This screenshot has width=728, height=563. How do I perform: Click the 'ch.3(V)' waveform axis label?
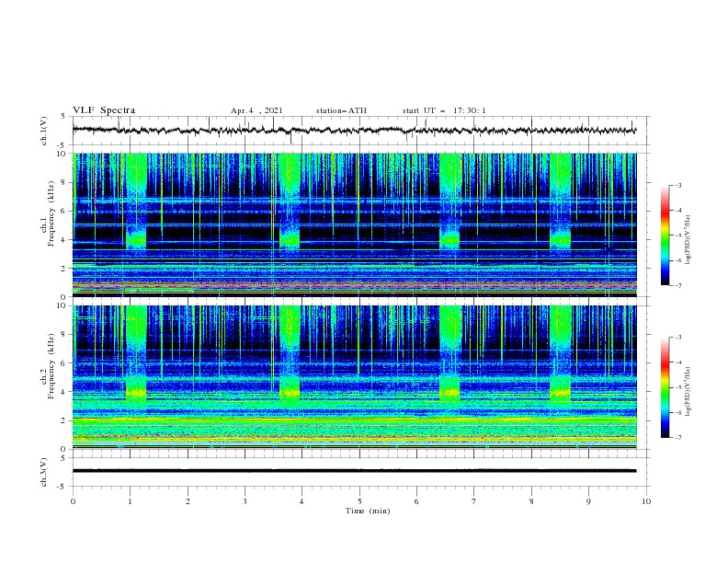point(44,472)
